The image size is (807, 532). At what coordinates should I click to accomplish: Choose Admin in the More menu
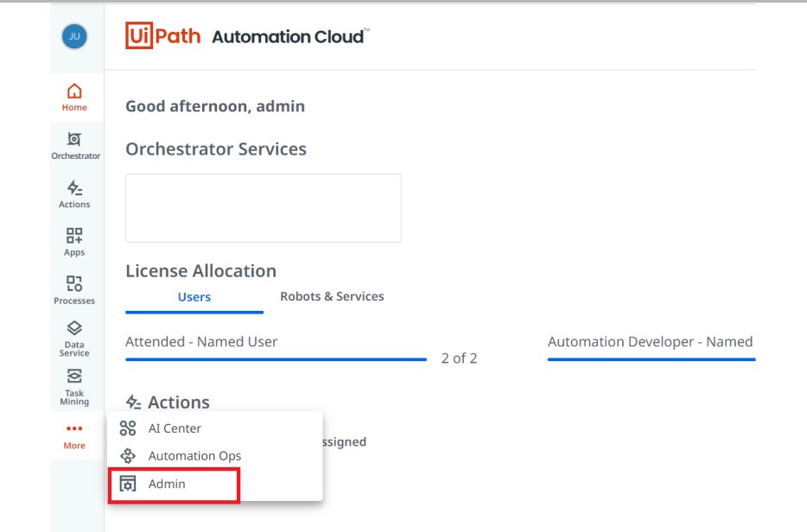point(215,484)
